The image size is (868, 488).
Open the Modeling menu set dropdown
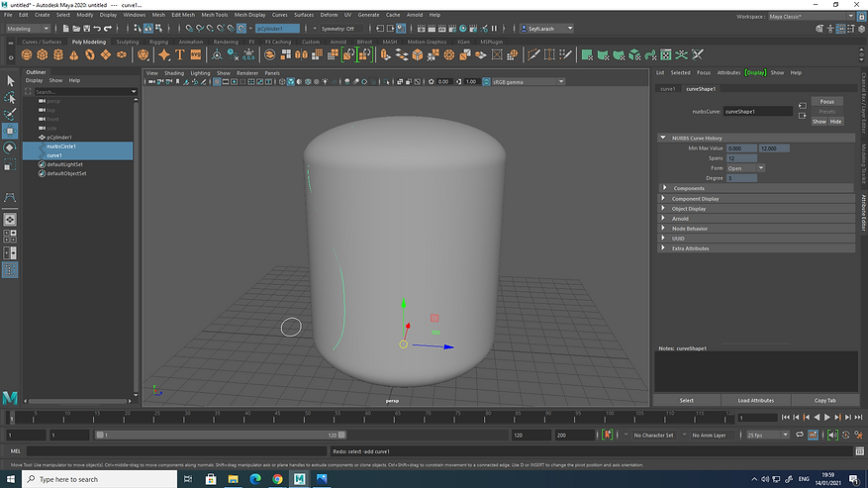pyautogui.click(x=29, y=29)
